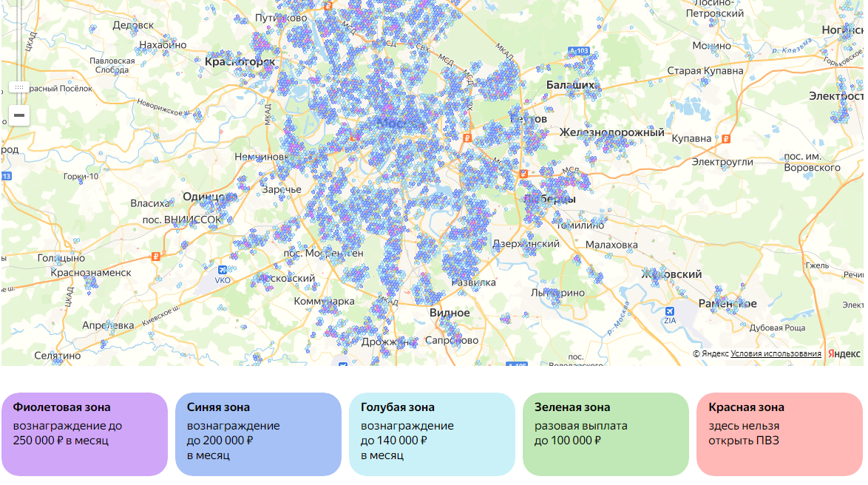Click the Дубовая Роща label
The image size is (868, 485).
coord(778,328)
